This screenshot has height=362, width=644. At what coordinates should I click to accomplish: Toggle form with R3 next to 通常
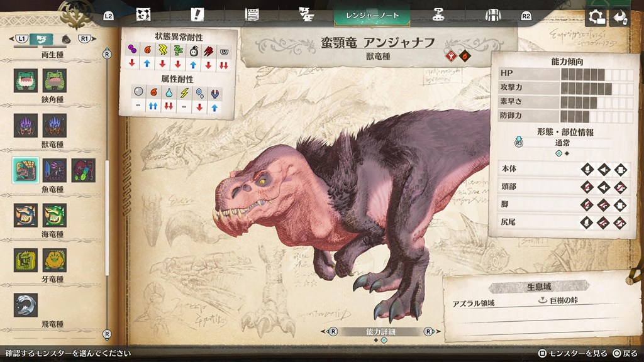pos(519,143)
